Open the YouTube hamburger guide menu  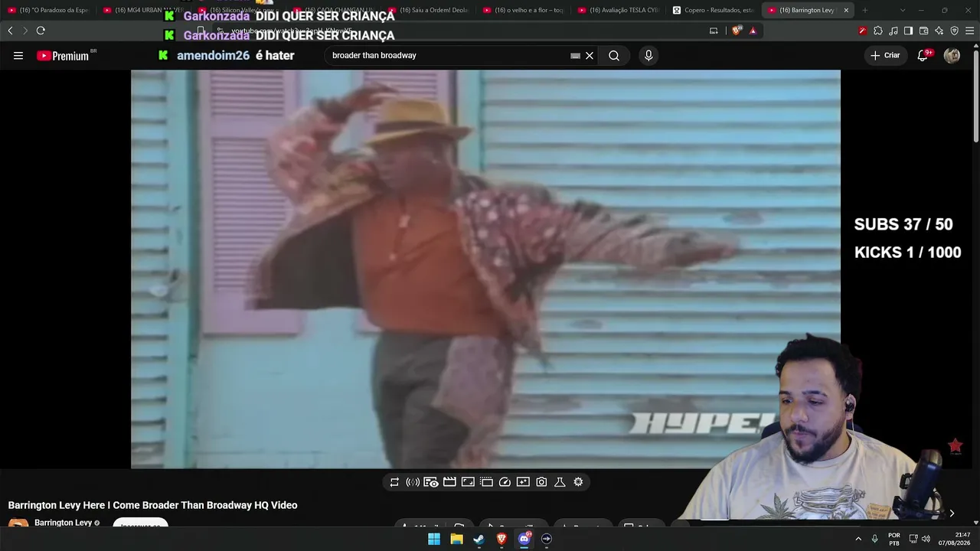click(x=18, y=56)
